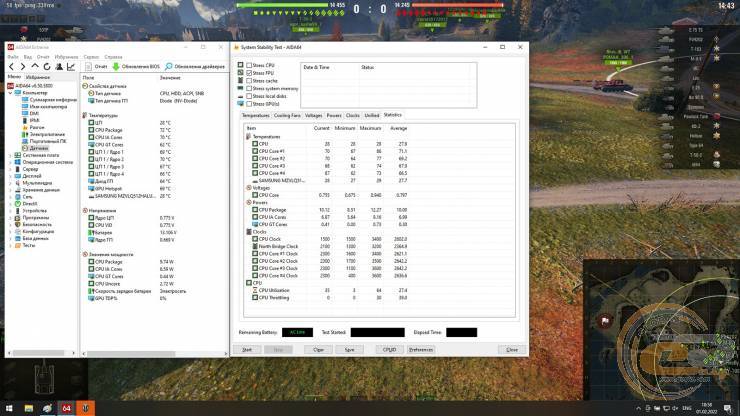Expand the Системная плата tree node
Image resolution: width=740 pixels, height=416 pixels.
pos(10,155)
